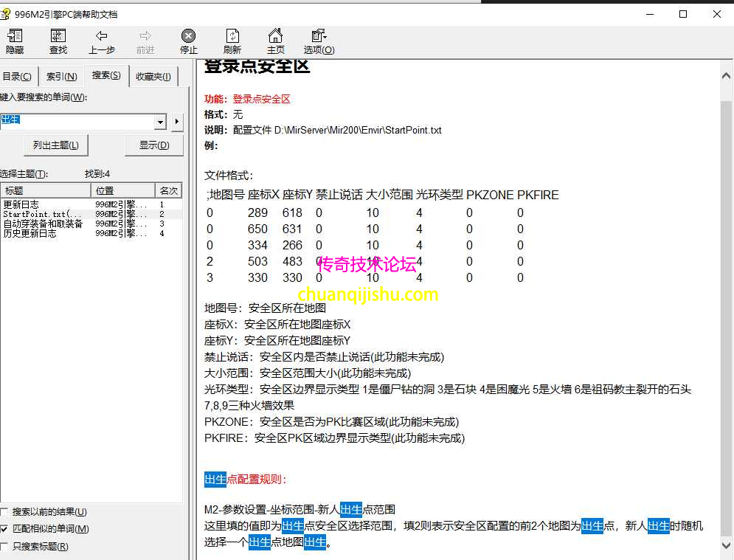Click the 显示 button
The height and width of the screenshot is (560, 734).
[x=154, y=145]
